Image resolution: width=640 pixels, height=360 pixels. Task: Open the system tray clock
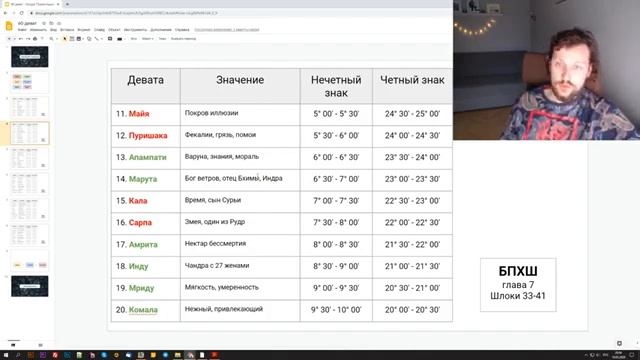coord(618,355)
